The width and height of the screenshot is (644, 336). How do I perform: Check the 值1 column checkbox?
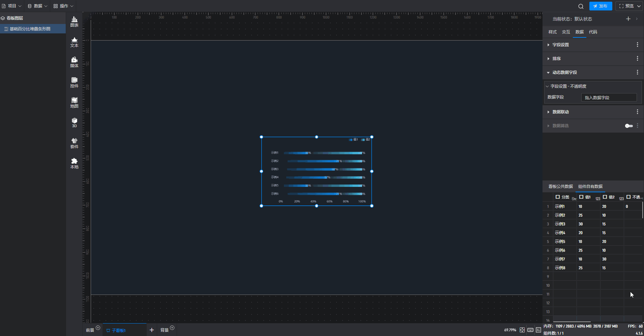pyautogui.click(x=581, y=197)
